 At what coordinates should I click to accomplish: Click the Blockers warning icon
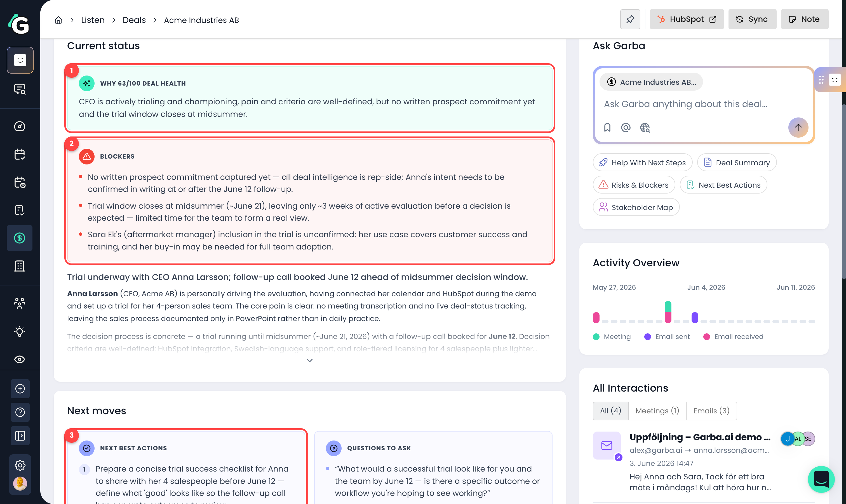[x=87, y=157]
